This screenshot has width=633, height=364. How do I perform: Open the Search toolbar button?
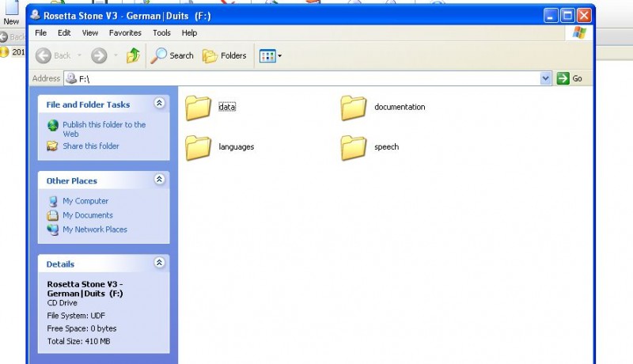click(x=172, y=55)
